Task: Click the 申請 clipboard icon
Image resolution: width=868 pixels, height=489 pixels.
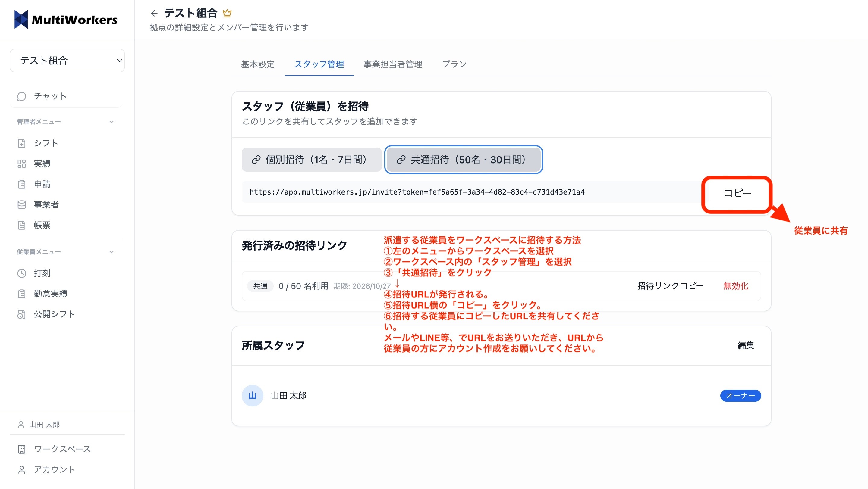Action: [x=22, y=184]
